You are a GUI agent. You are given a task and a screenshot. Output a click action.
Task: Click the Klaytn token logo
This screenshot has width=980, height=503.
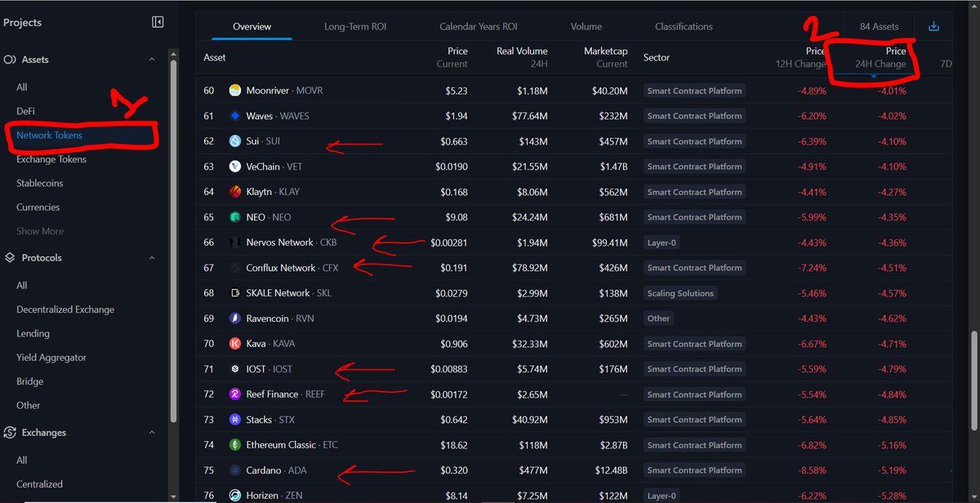pyautogui.click(x=235, y=192)
